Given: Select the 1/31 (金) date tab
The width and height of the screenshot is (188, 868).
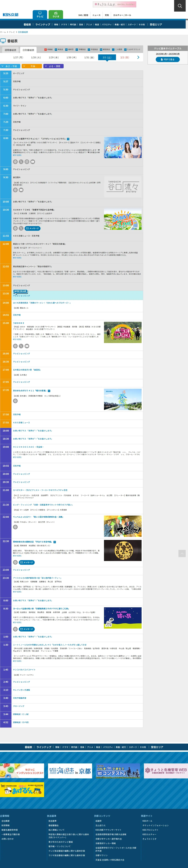Looking at the screenshot, I should (x=89, y=57).
